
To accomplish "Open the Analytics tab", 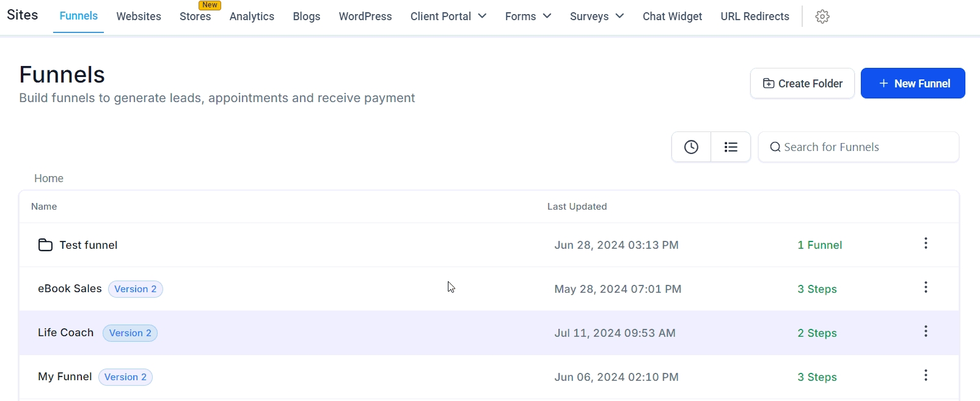I will [252, 17].
